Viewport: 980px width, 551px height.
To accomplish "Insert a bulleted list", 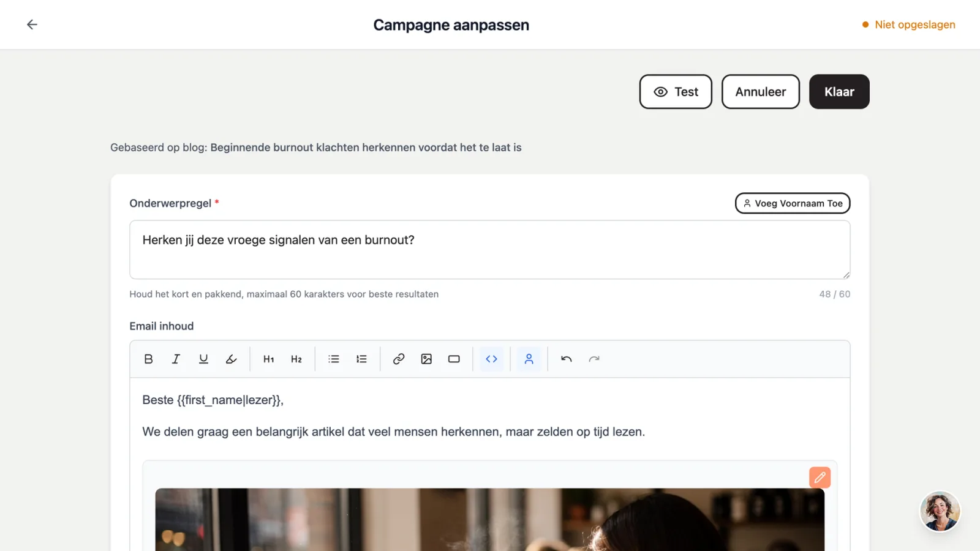I will point(334,359).
